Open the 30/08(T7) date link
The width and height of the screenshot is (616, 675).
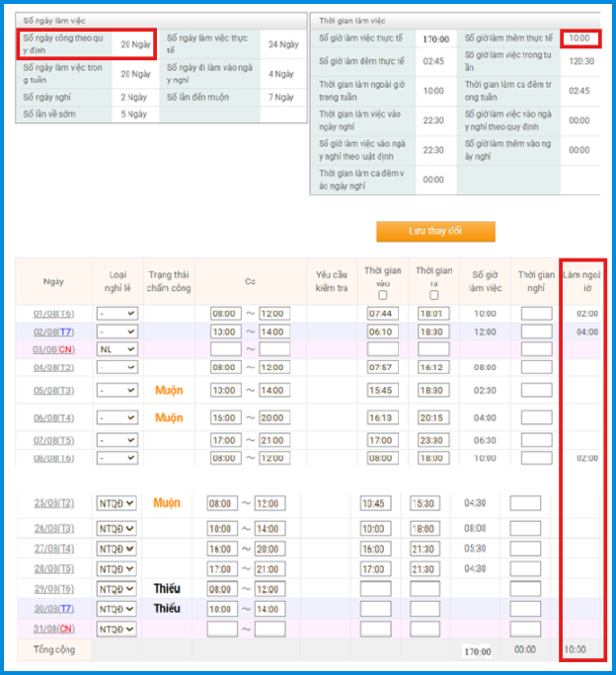(x=54, y=609)
